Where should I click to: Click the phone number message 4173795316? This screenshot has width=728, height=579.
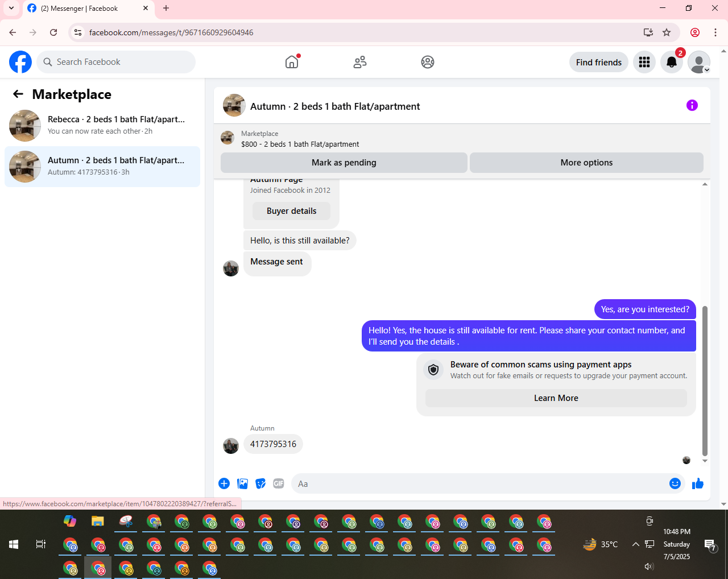pyautogui.click(x=273, y=444)
